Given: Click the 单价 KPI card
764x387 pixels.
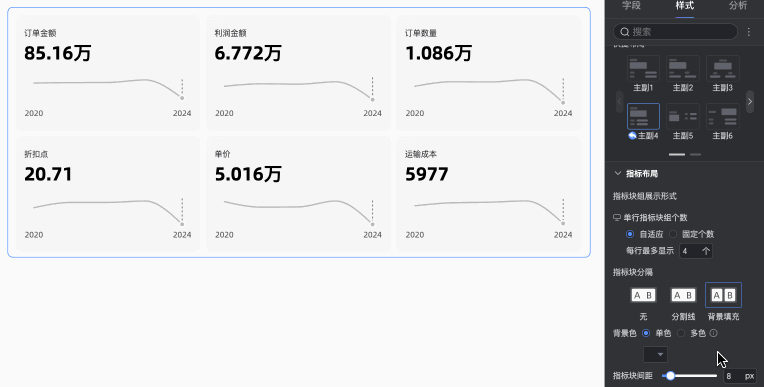Looking at the screenshot, I should click(x=298, y=194).
